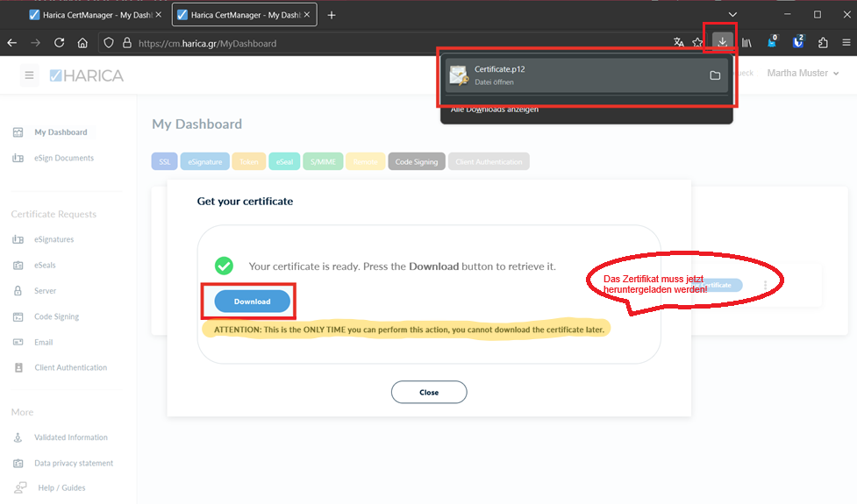Viewport: 857px width, 504px height.
Task: Open Server certificate requests
Action: click(x=45, y=290)
